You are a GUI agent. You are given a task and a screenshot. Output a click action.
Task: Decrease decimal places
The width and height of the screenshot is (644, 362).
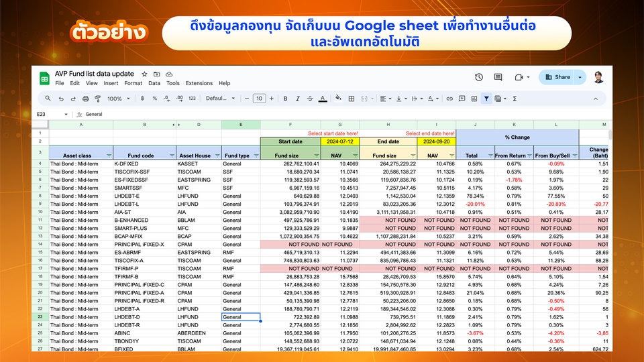[x=167, y=99]
